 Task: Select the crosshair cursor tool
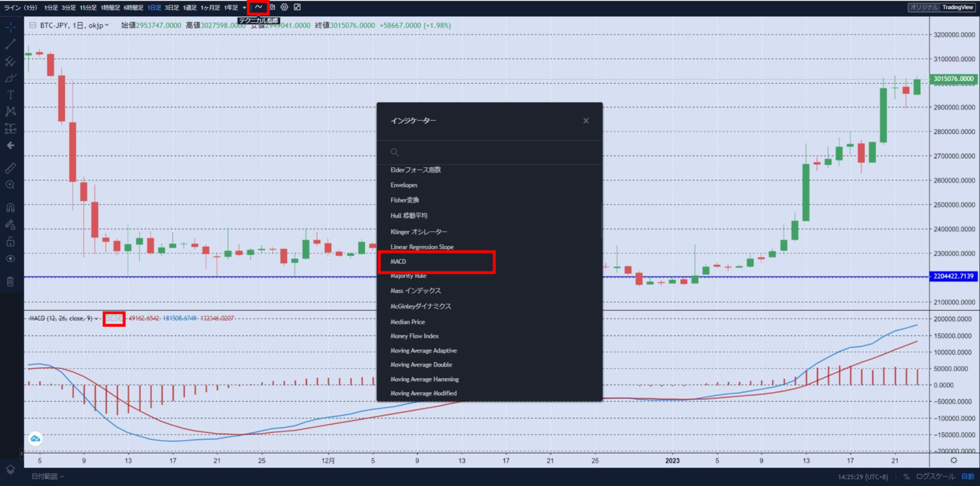[x=10, y=27]
